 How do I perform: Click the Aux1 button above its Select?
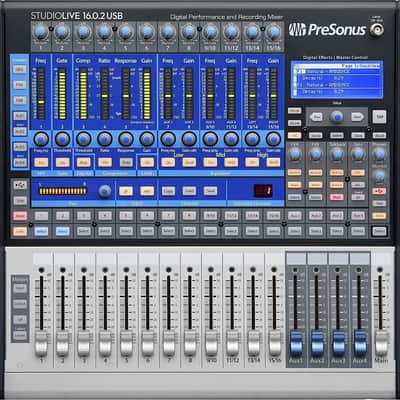tap(295, 216)
